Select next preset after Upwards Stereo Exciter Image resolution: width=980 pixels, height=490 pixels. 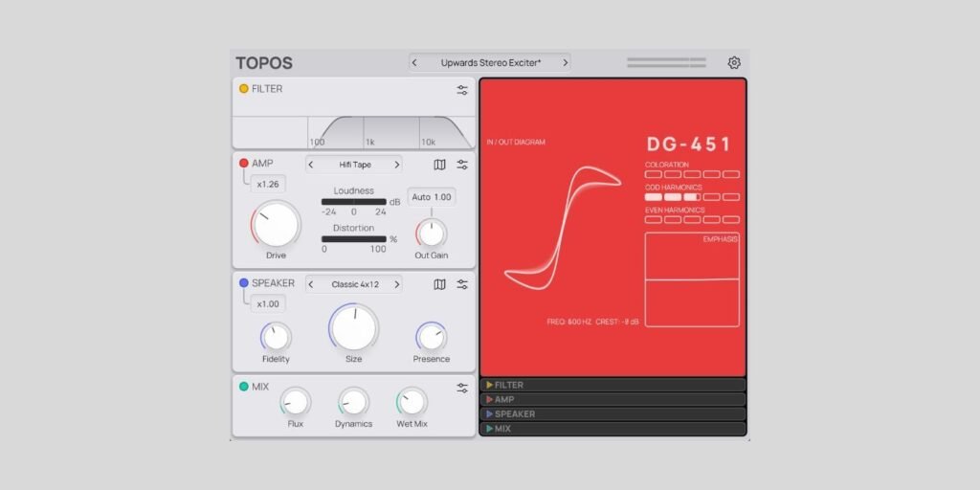coord(565,63)
